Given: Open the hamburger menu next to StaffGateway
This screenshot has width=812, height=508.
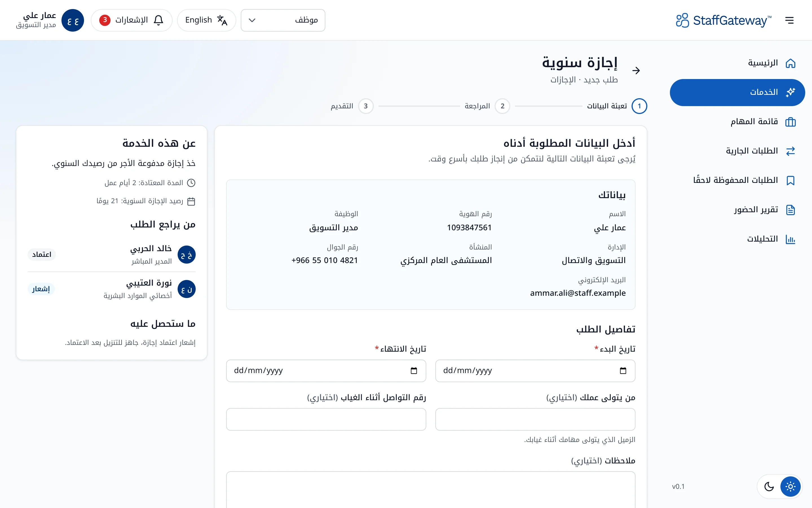Looking at the screenshot, I should pyautogui.click(x=789, y=20).
